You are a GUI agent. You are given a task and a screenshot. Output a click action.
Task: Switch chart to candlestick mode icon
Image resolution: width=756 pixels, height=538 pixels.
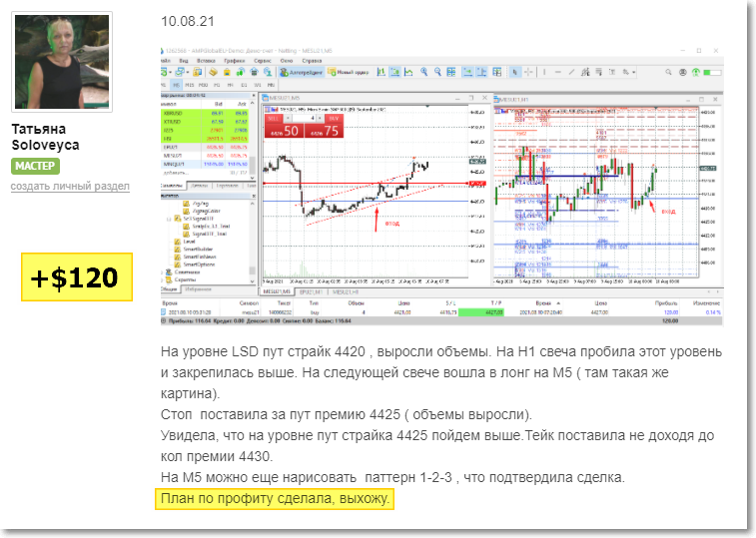(x=394, y=72)
